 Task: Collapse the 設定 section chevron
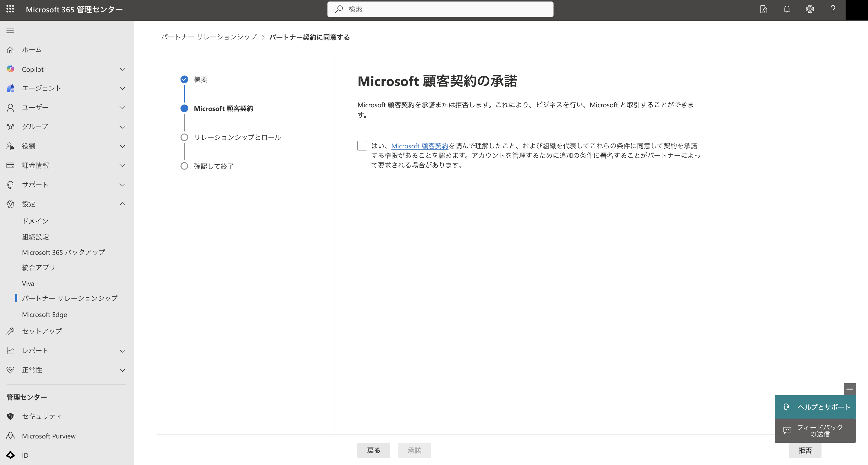122,204
